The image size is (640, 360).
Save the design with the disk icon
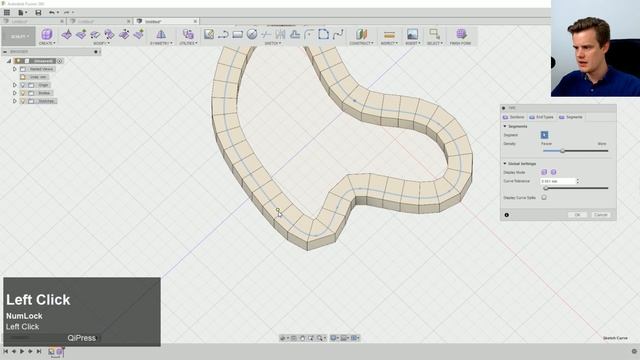[38, 13]
